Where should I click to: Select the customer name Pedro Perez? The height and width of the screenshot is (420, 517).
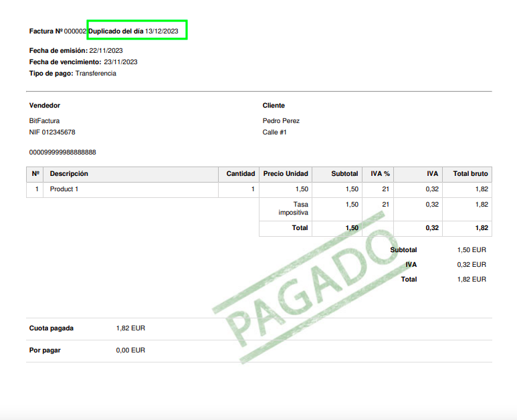[281, 121]
